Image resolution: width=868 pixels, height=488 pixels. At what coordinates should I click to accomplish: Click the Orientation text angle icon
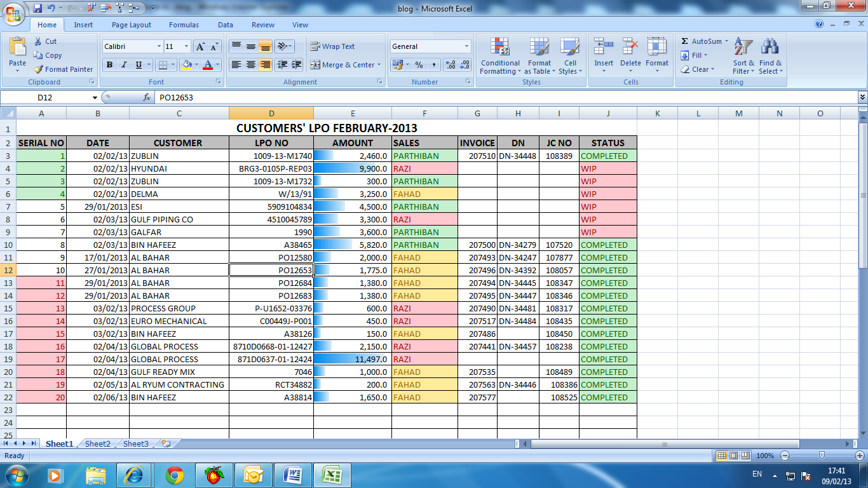pos(283,46)
